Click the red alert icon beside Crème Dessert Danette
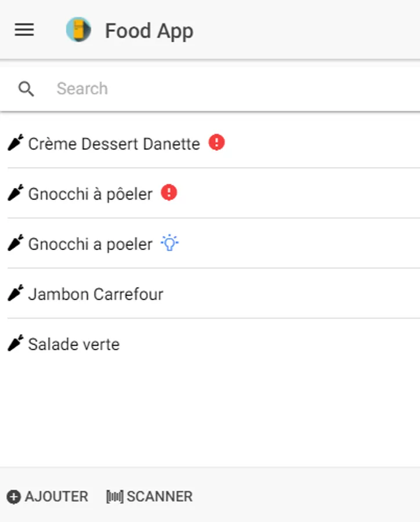 coord(216,142)
